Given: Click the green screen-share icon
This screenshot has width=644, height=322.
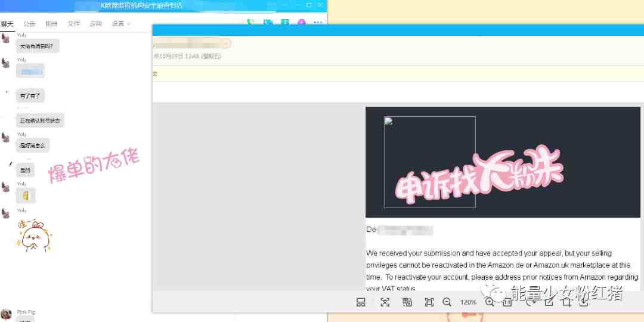Looking at the screenshot, I should (284, 22).
